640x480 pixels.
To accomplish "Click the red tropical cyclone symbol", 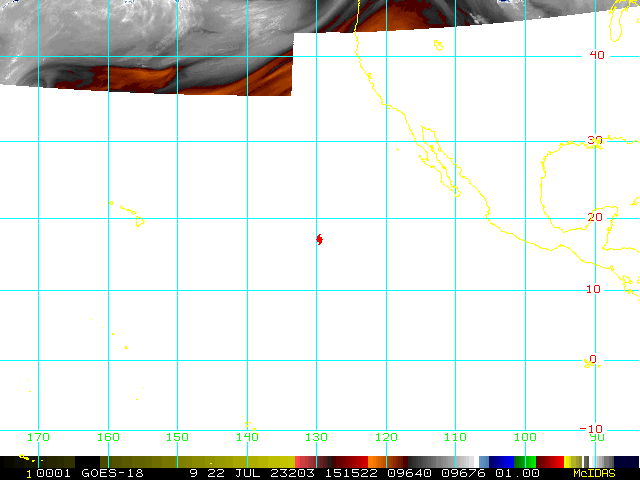I will click(x=319, y=240).
